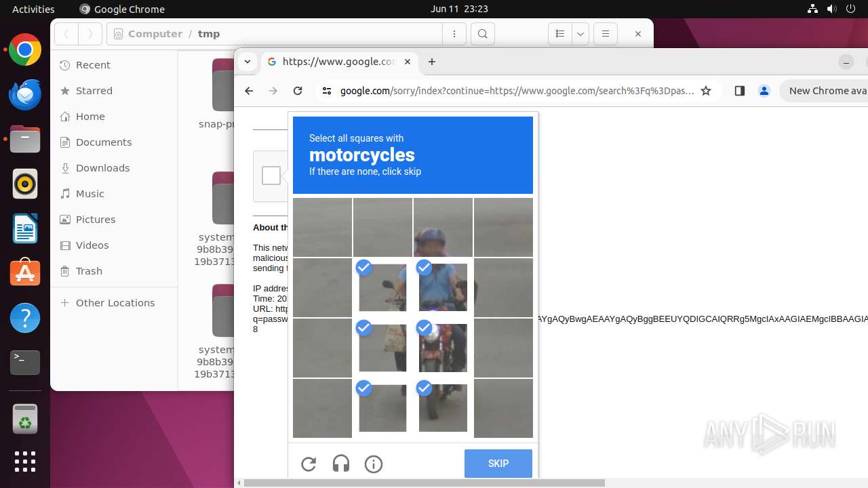The height and width of the screenshot is (488, 868).
Task: Select Computer in Files path bar
Action: tap(155, 34)
